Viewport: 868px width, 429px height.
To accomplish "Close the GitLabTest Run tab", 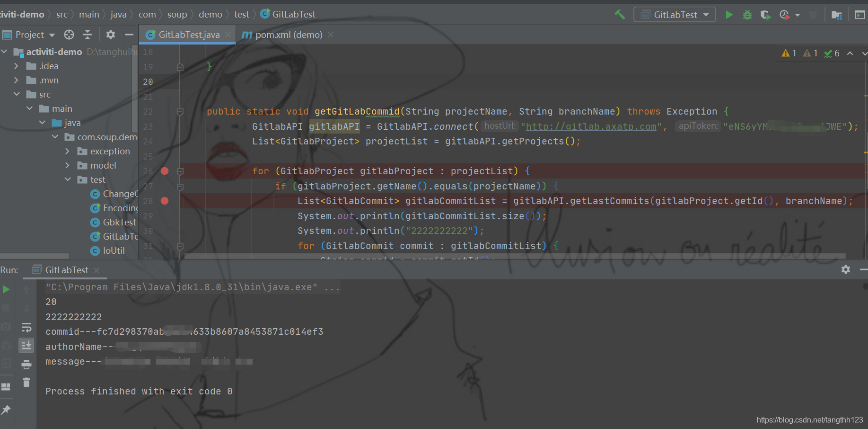I will pos(96,270).
